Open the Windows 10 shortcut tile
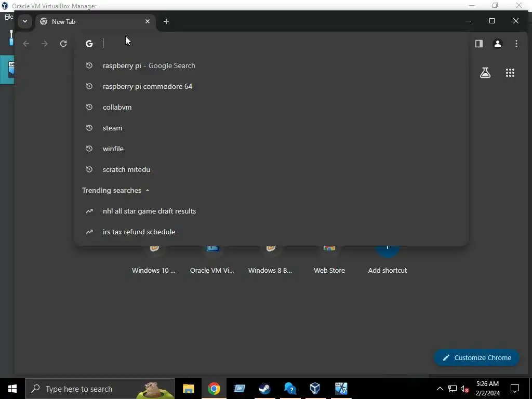The image size is (532, 399). point(154,260)
